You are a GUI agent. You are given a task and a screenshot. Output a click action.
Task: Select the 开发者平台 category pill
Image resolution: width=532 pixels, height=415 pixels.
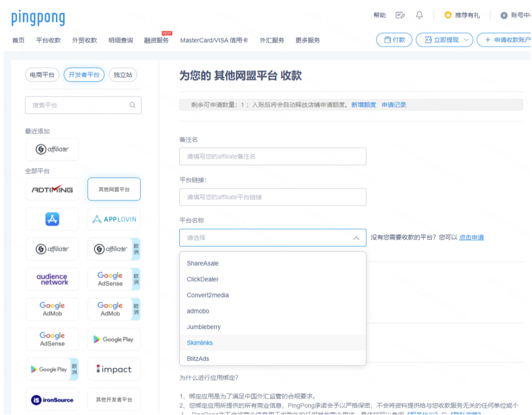coord(84,75)
